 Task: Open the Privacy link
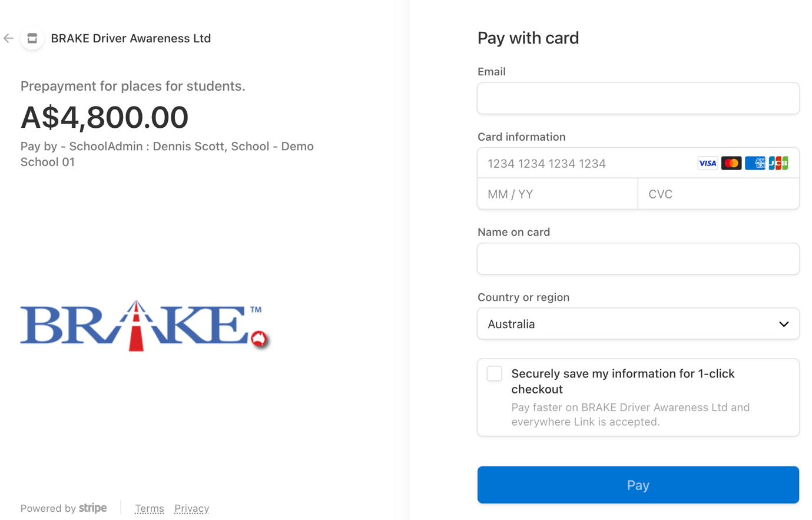(x=191, y=508)
